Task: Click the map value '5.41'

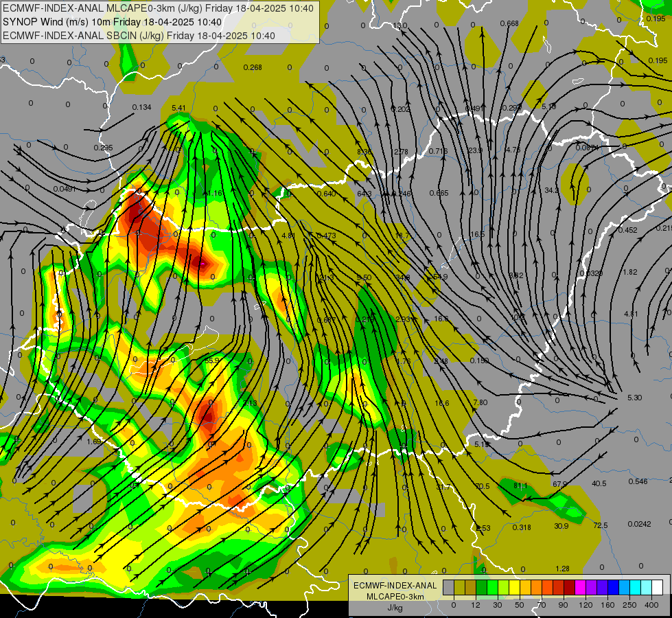Action: [178, 108]
